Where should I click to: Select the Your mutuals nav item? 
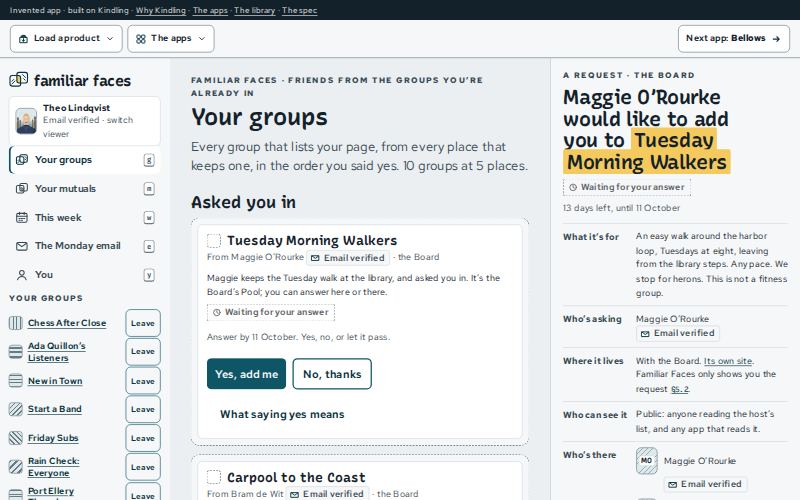pos(85,189)
